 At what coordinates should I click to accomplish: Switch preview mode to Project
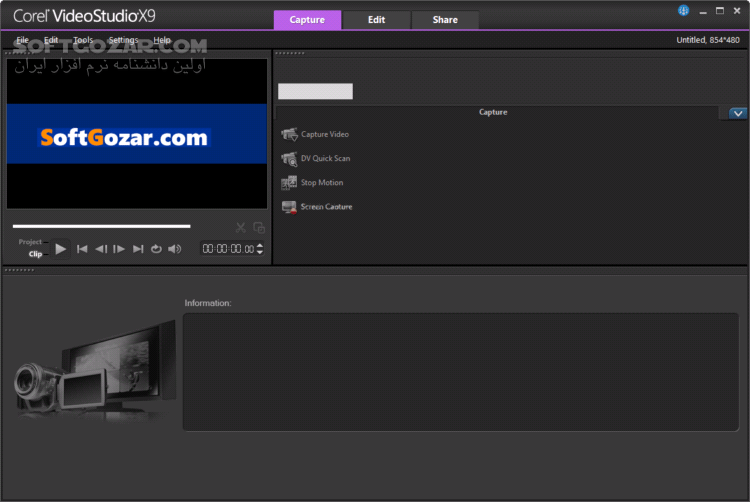point(30,242)
